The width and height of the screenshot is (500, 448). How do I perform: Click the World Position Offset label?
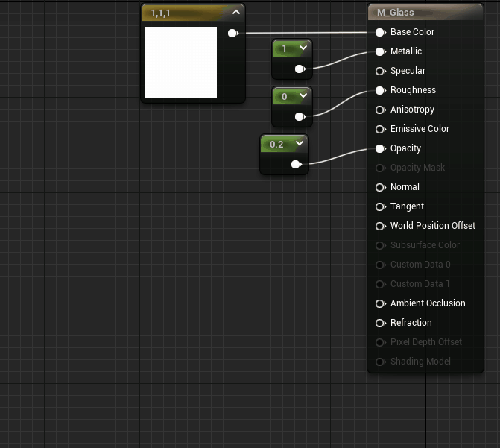pos(433,226)
